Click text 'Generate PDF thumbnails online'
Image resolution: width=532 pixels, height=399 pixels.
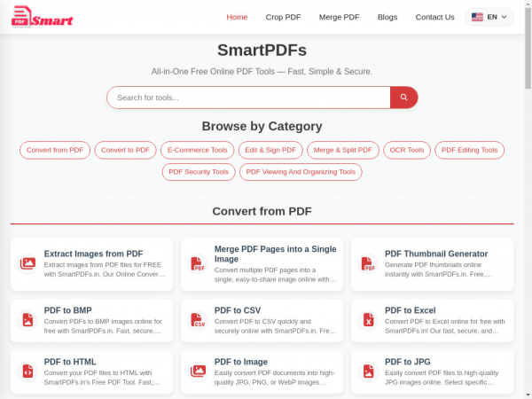433,264
